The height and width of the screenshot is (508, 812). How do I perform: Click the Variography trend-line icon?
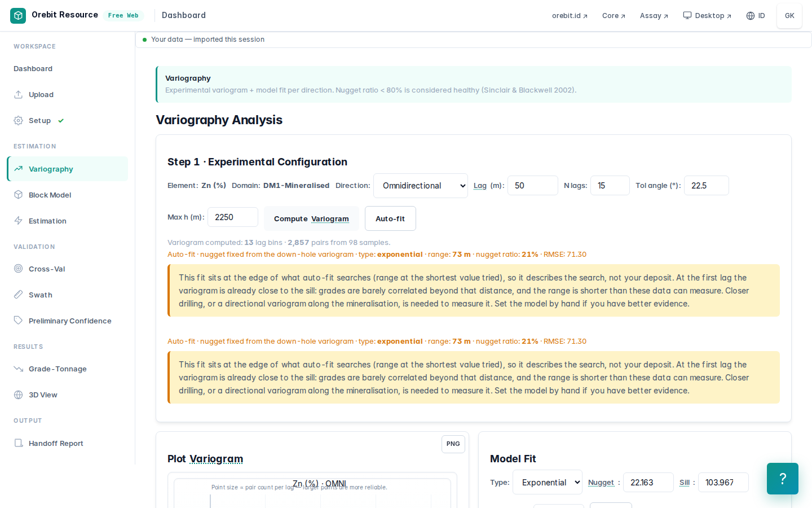19,169
